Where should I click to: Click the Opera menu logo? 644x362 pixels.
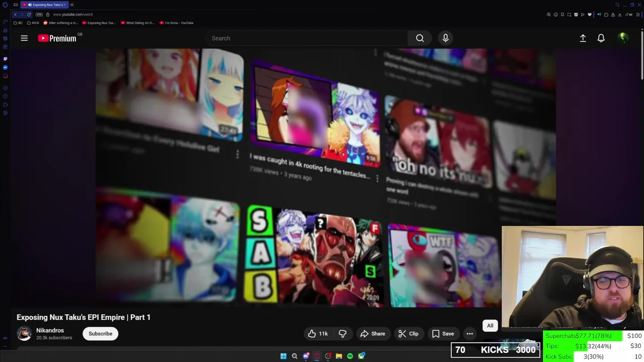click(x=5, y=5)
